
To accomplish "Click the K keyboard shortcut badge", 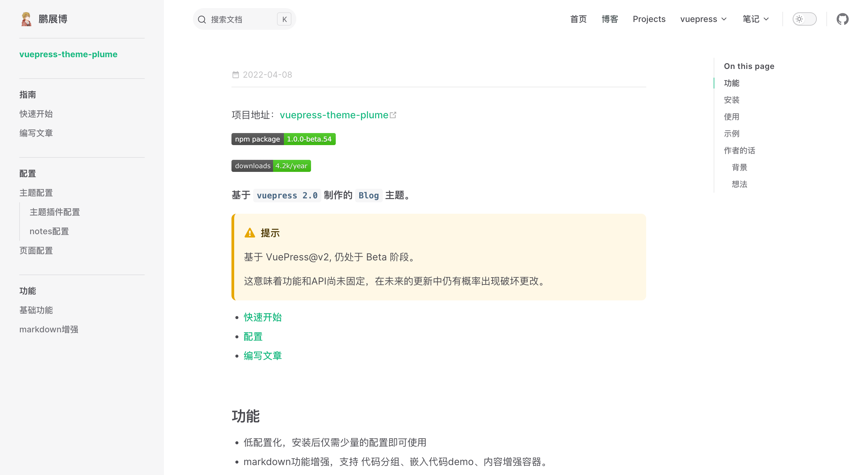I will click(284, 20).
